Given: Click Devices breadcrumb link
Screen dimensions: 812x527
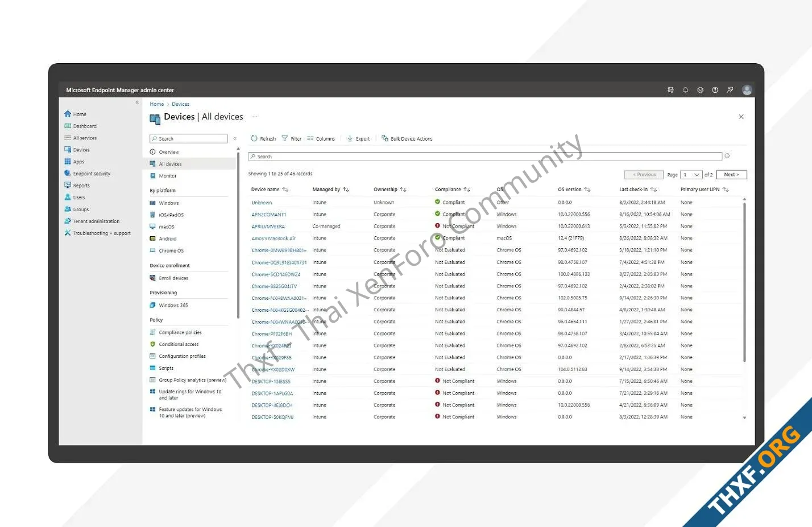Looking at the screenshot, I should pyautogui.click(x=181, y=104).
